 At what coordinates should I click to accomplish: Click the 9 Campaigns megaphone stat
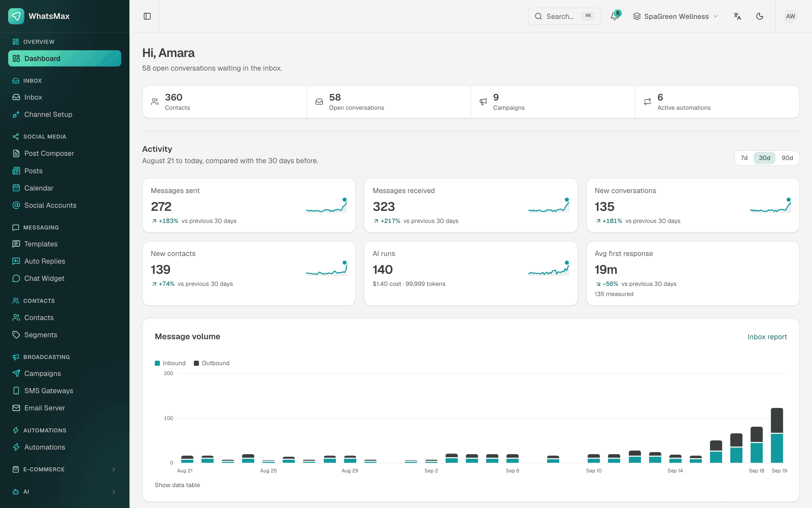pos(553,102)
